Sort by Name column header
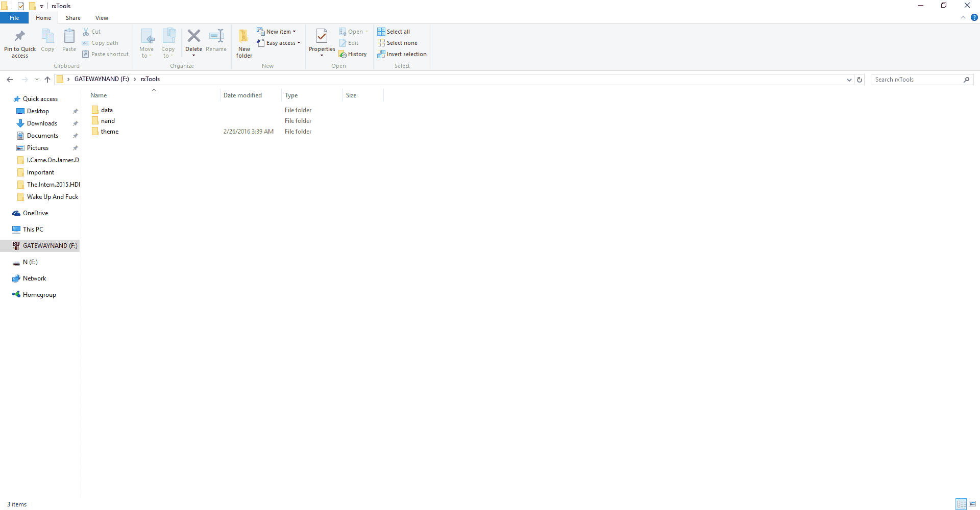980x510 pixels. pyautogui.click(x=154, y=95)
